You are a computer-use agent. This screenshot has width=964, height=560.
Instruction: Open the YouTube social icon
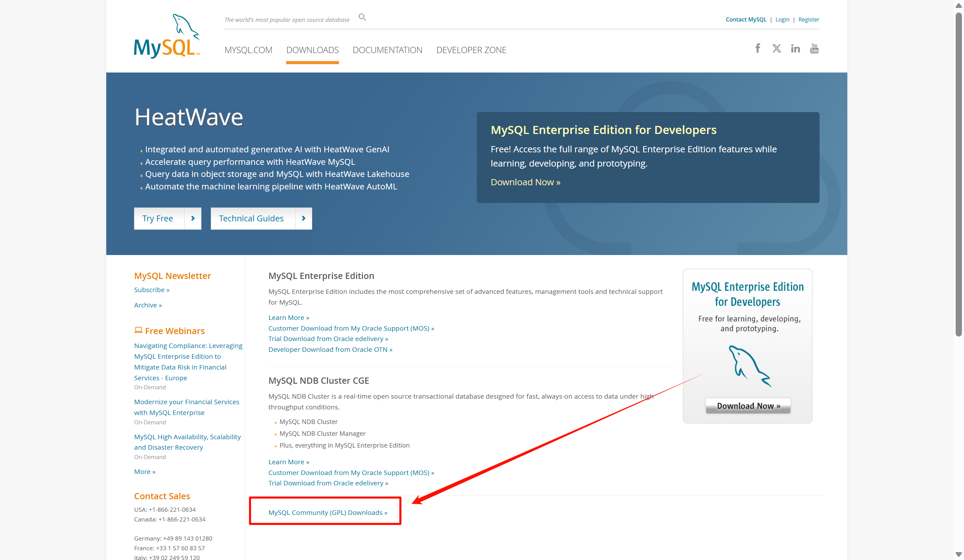(x=814, y=49)
